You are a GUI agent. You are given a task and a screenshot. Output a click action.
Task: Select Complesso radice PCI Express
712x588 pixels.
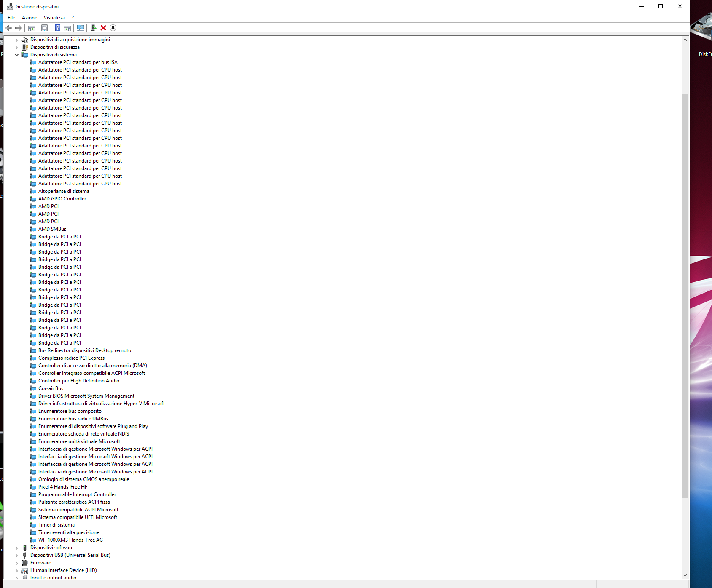[x=72, y=358]
